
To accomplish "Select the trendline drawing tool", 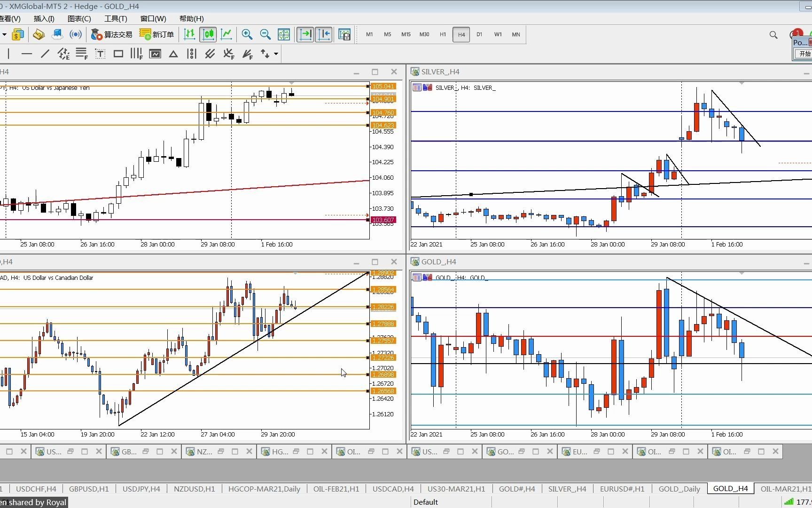I will click(x=45, y=54).
